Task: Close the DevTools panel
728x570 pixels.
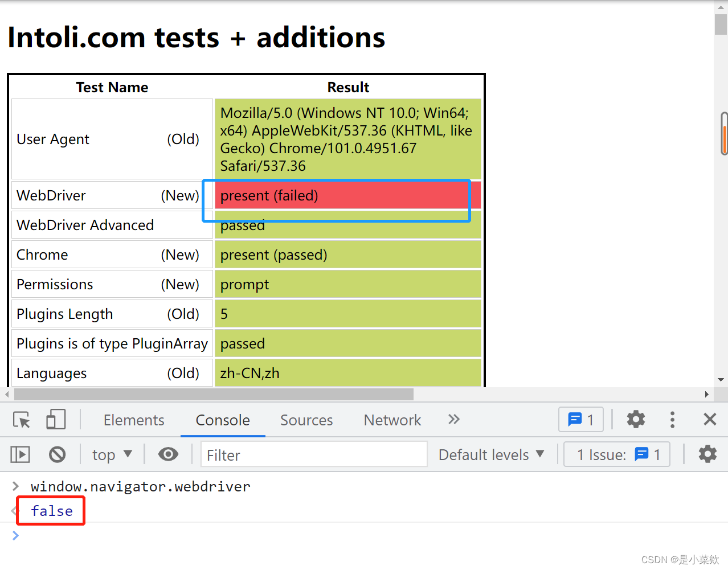Action: tap(710, 420)
